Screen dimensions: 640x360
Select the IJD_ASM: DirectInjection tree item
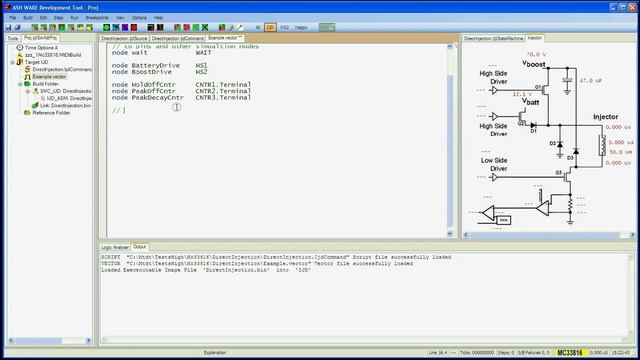(69, 98)
